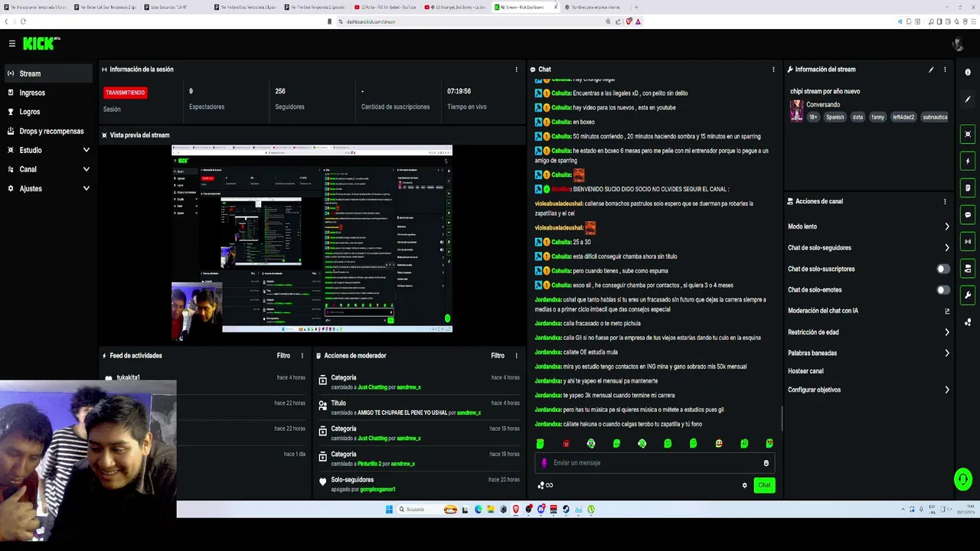Switch to the Stream - Kick Dashboard browser tab
Viewport: 980px width, 551px height.
coord(526,7)
